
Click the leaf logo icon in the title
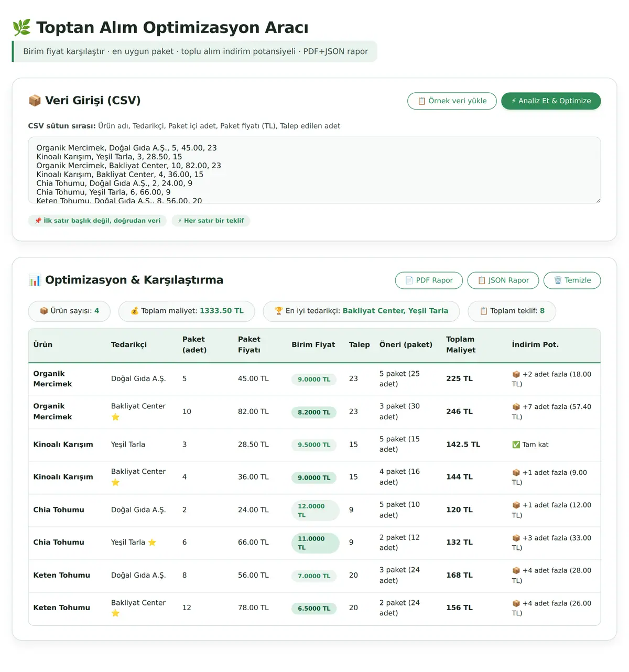tap(21, 27)
